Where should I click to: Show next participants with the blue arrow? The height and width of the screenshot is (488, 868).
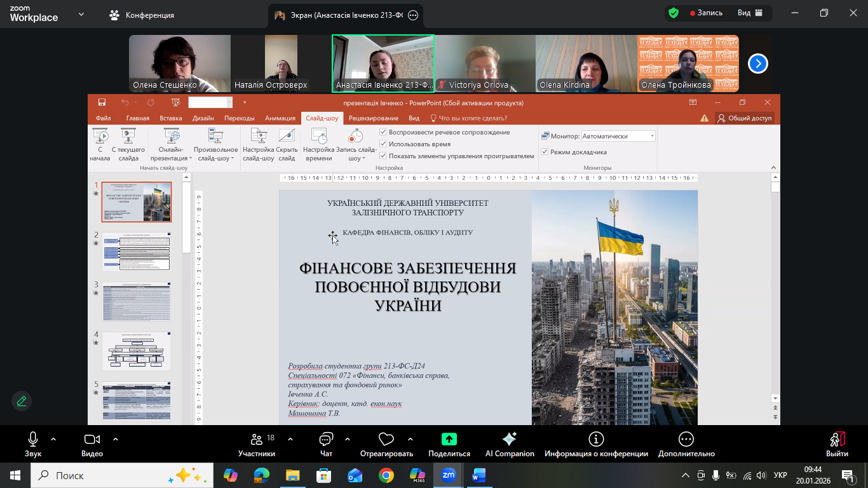tap(757, 64)
